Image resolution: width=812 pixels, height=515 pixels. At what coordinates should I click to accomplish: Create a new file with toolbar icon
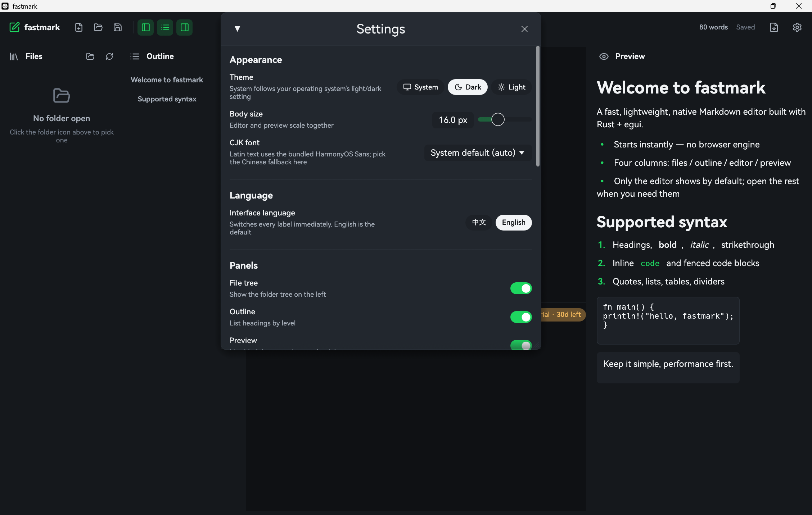click(79, 27)
